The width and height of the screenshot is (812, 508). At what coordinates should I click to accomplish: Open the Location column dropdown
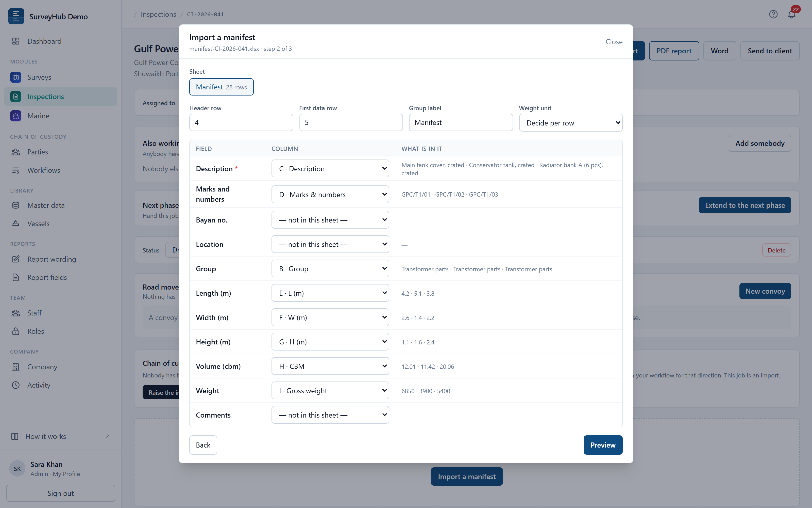pyautogui.click(x=330, y=244)
